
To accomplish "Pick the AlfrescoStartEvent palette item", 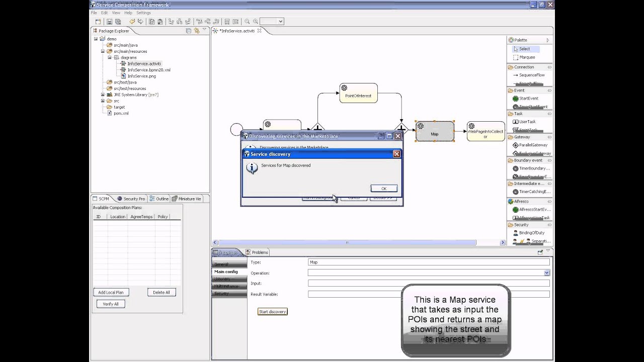I will pos(532,209).
